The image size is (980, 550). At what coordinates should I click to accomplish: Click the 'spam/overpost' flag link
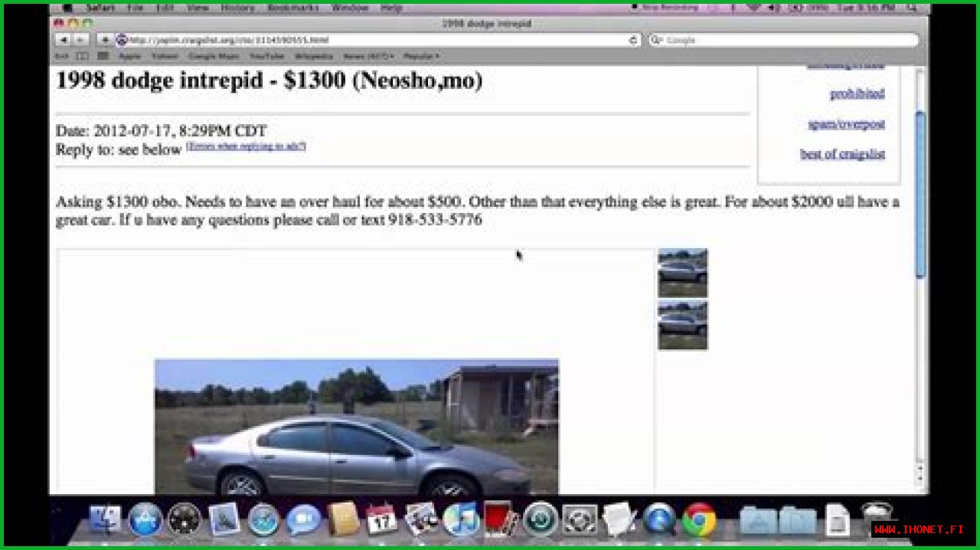[846, 124]
